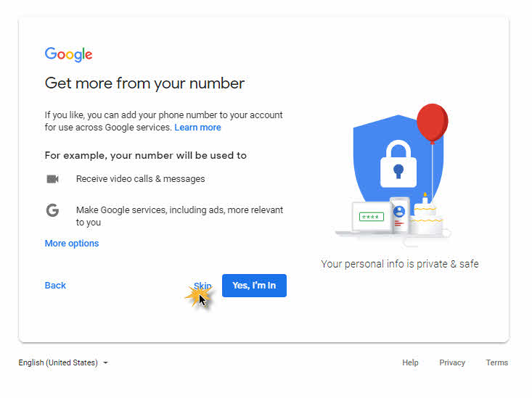The image size is (532, 398).
Task: Open the Terms footer link
Action: [x=496, y=362]
